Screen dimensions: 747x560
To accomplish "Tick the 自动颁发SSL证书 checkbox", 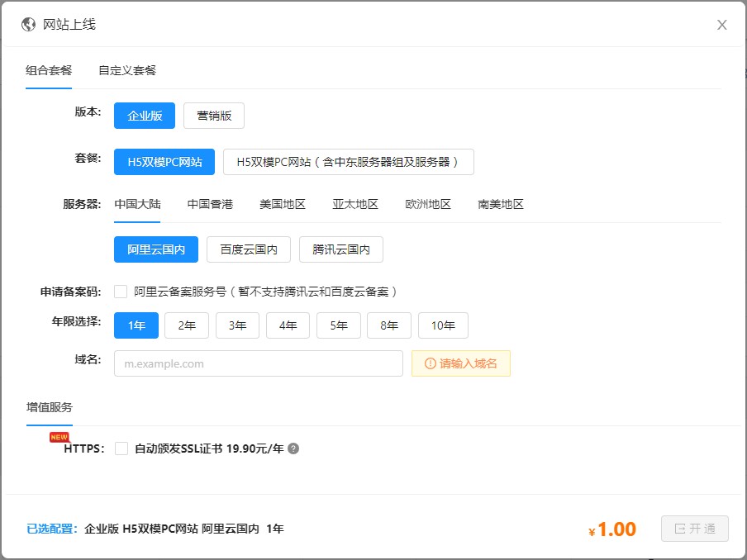I will pos(121,448).
